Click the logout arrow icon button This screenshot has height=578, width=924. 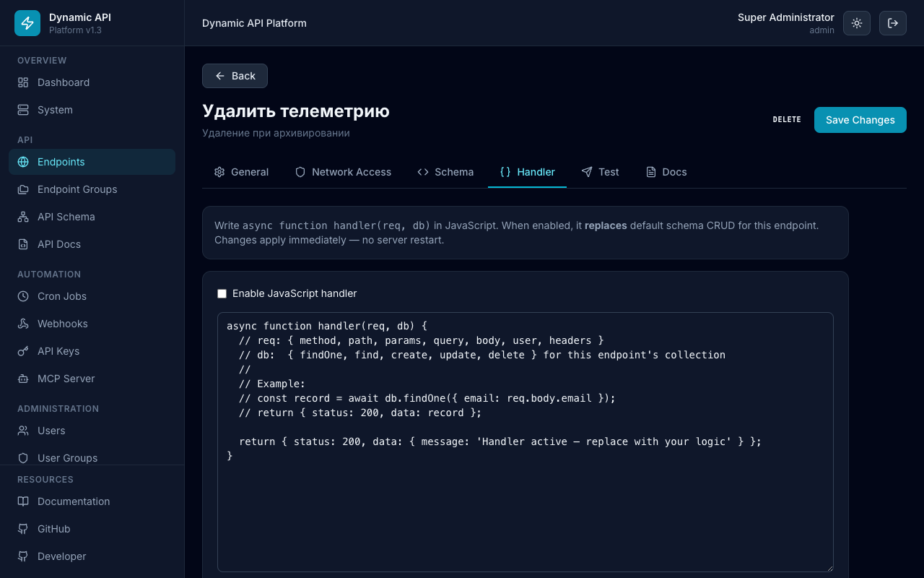pos(893,23)
